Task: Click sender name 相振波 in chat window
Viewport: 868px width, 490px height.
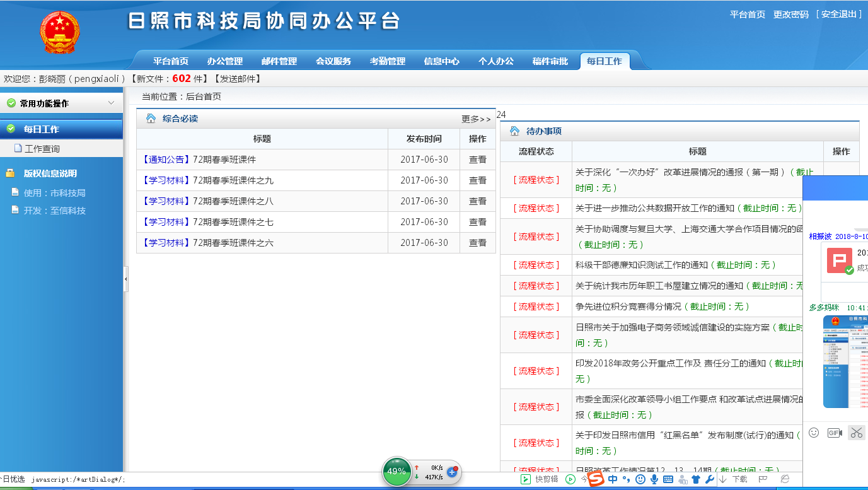Action: pyautogui.click(x=821, y=236)
